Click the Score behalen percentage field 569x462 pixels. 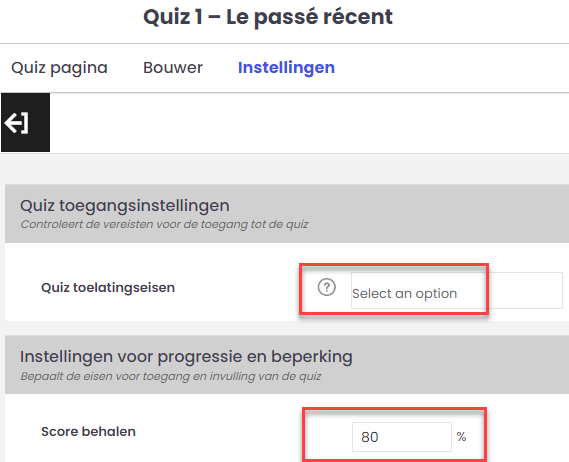point(402,437)
